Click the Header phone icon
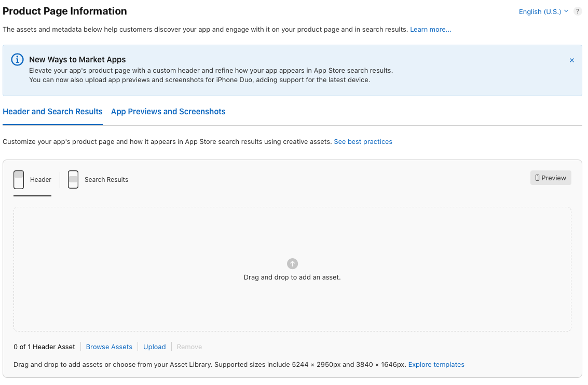Screen dimensions: 588x385 tap(19, 180)
